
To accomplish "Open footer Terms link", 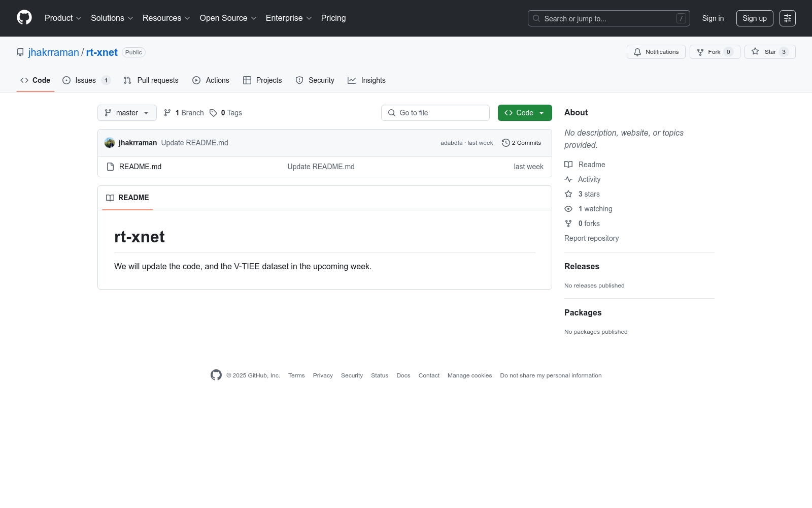I will point(296,375).
